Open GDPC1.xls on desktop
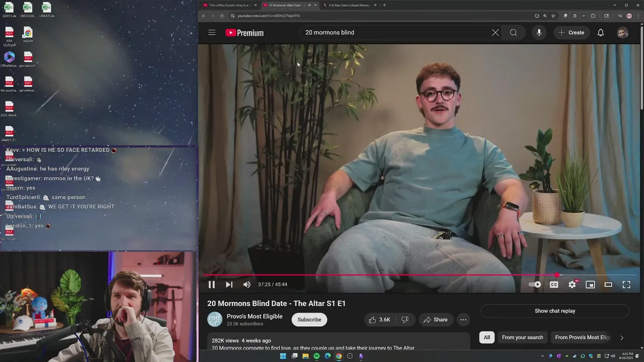Image resolution: width=644 pixels, height=362 pixels. [9, 10]
